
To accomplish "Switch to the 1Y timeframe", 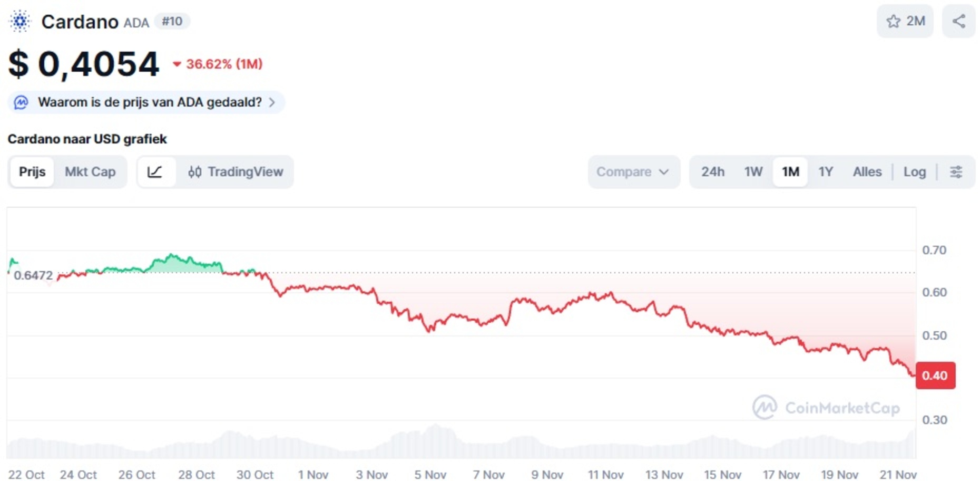I will tap(826, 172).
